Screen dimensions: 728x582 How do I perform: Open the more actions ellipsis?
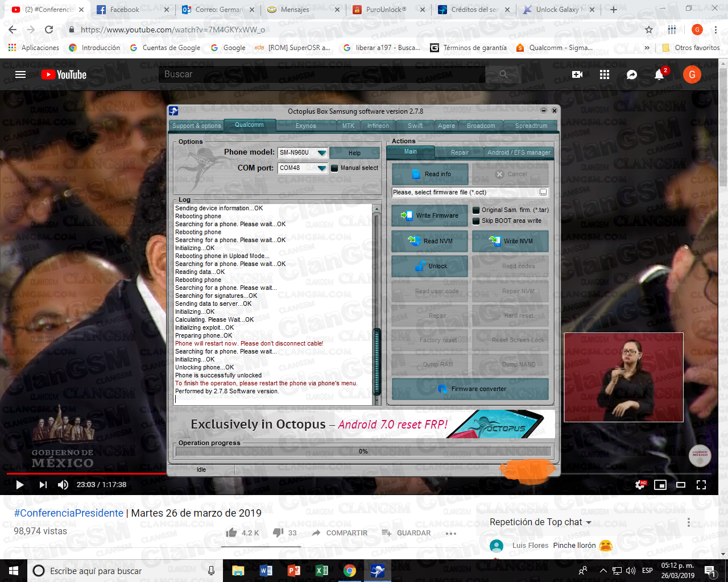point(451,533)
